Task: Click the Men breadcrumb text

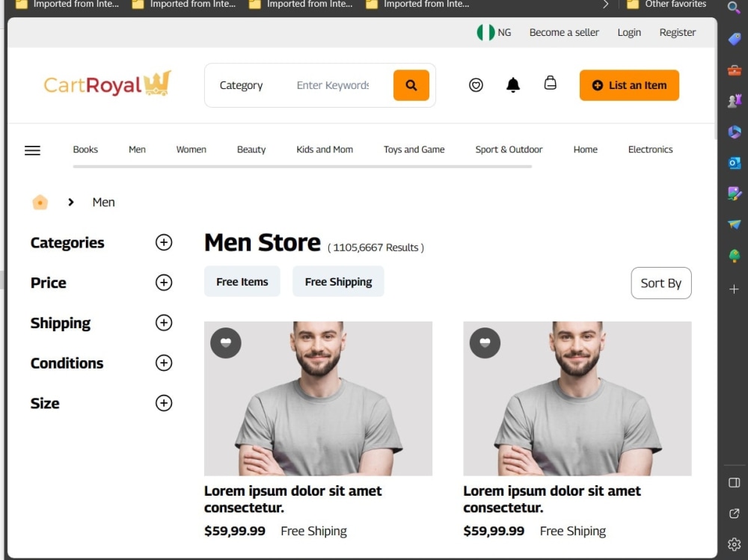Action: [x=103, y=203]
